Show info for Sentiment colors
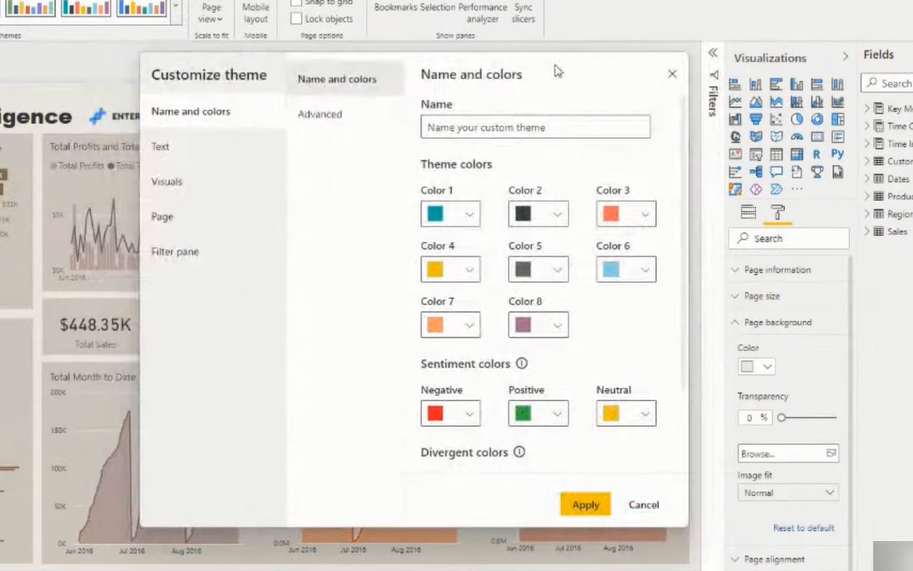The width and height of the screenshot is (913, 571). 522,363
